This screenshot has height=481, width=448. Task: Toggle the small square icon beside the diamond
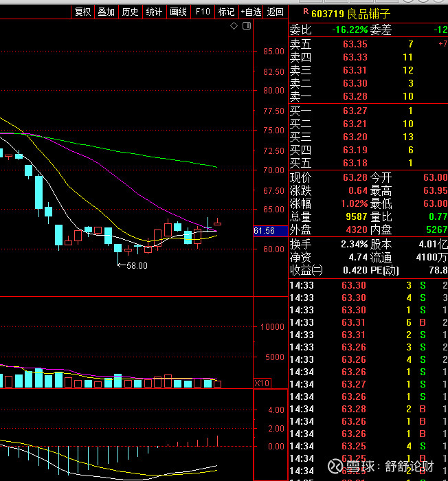(x=245, y=26)
